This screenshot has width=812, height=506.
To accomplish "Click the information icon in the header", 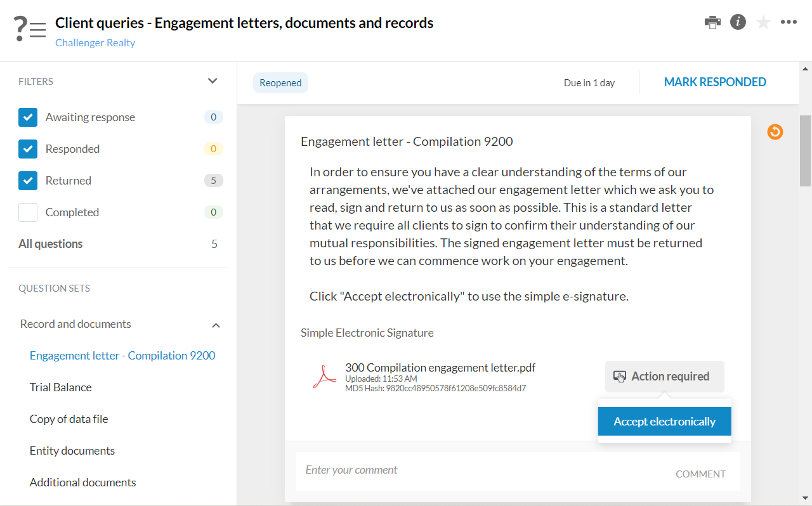I will tap(738, 22).
